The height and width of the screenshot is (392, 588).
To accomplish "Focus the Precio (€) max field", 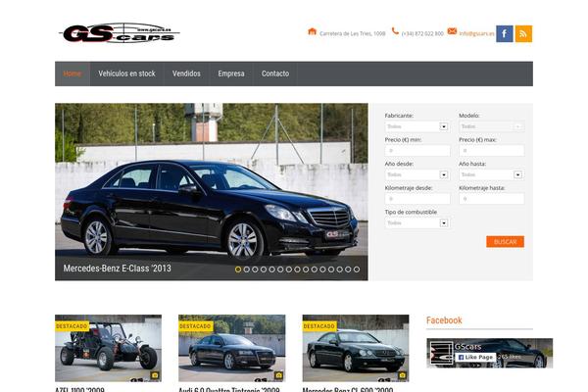I will [492, 151].
